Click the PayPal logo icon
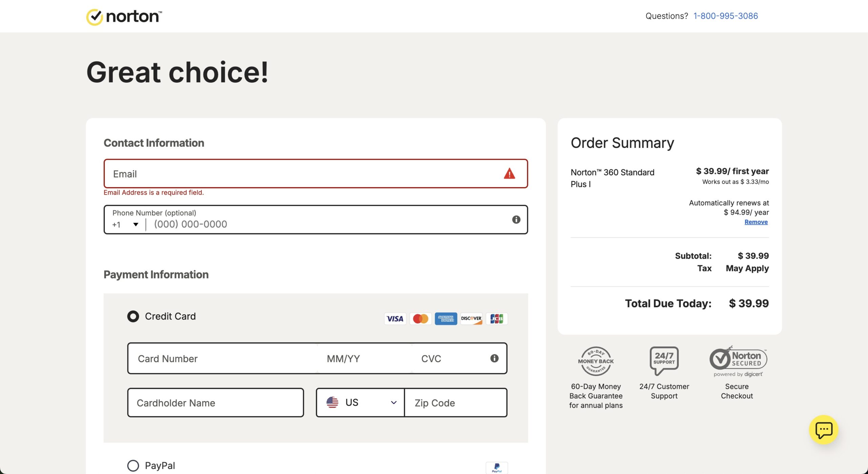The width and height of the screenshot is (868, 474). tap(497, 468)
